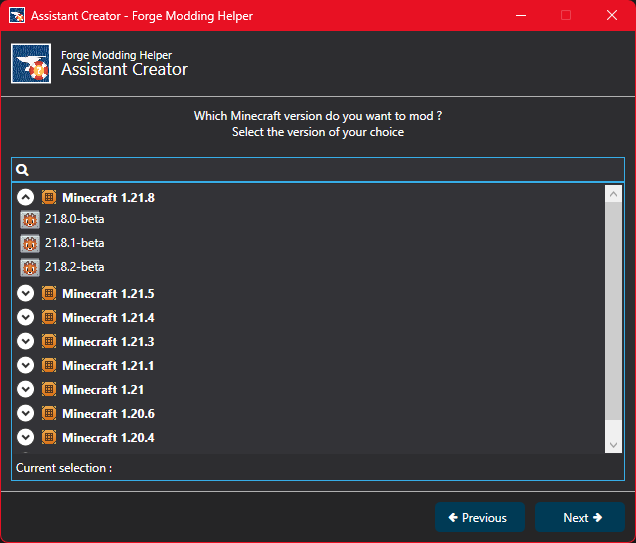Click the fox icon for 21.8.2-beta
The width and height of the screenshot is (636, 543).
point(30,268)
